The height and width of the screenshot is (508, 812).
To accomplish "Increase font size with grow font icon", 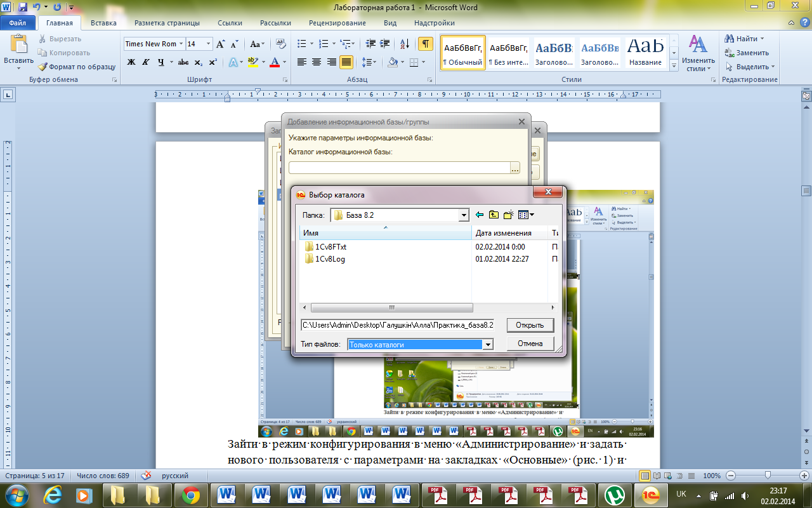I will tap(221, 44).
